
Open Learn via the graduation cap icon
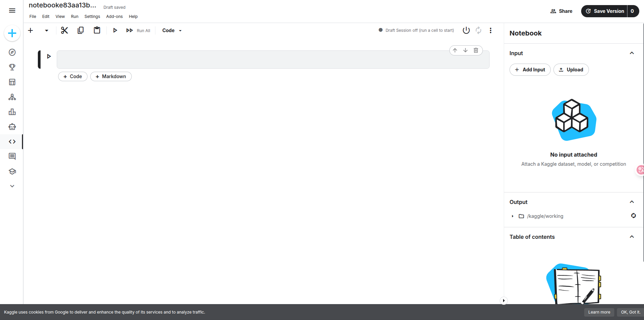(x=12, y=171)
